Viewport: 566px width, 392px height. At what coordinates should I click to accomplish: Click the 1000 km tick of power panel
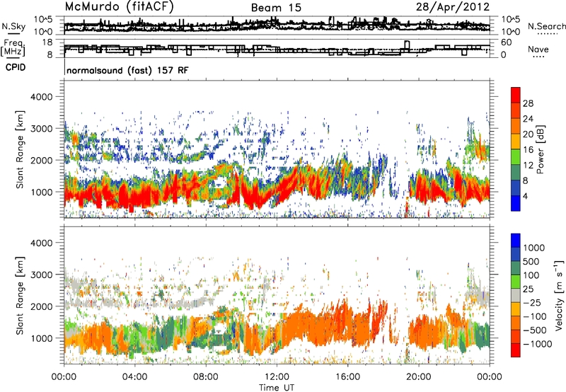(x=41, y=192)
